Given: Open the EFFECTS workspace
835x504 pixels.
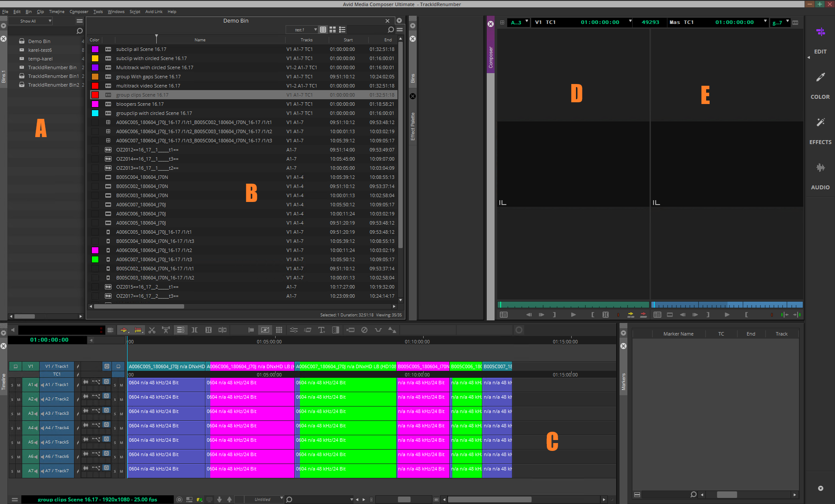Looking at the screenshot, I should pyautogui.click(x=820, y=131).
